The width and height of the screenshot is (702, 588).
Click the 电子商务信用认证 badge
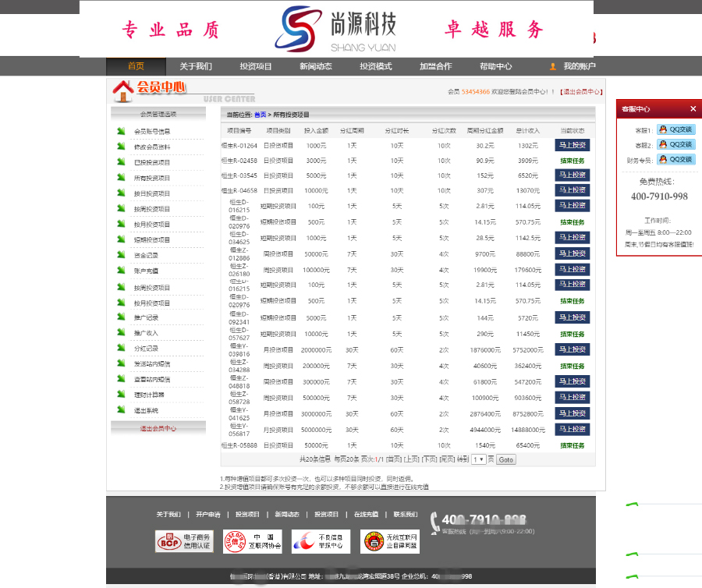pyautogui.click(x=183, y=541)
